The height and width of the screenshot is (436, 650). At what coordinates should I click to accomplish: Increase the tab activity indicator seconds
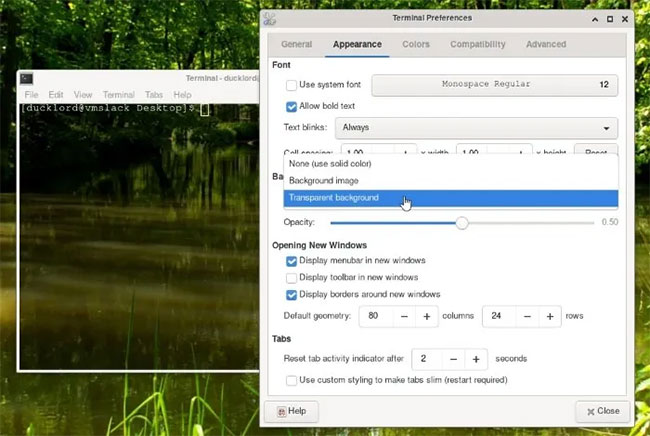(x=476, y=359)
